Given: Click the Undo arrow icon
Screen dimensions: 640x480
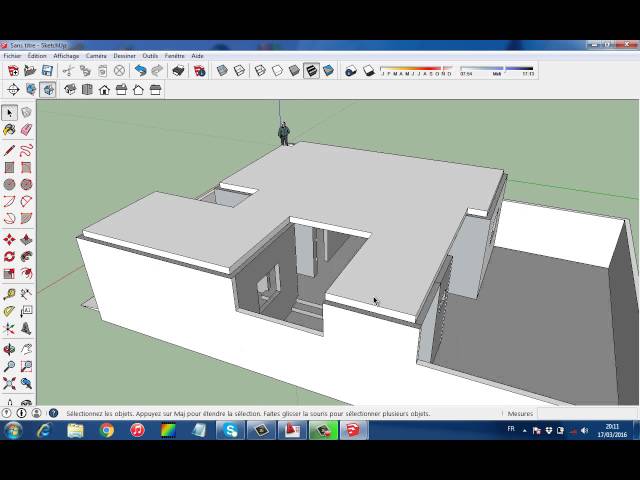Looking at the screenshot, I should (140, 71).
